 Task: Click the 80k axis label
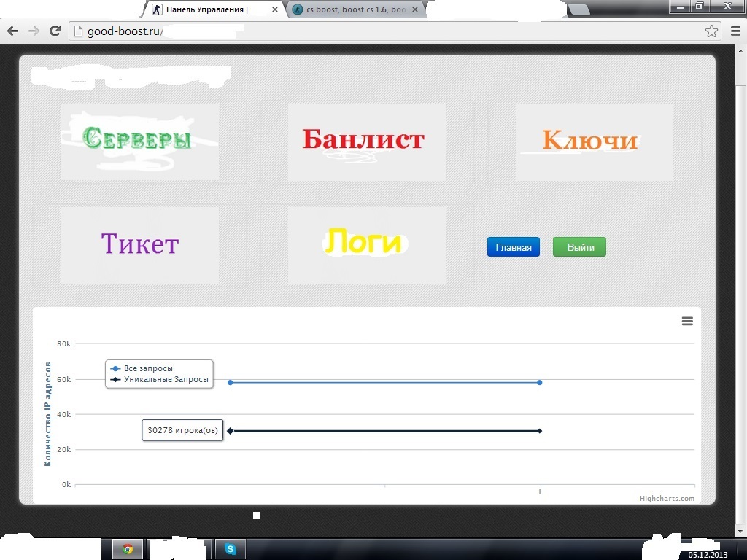(x=64, y=344)
